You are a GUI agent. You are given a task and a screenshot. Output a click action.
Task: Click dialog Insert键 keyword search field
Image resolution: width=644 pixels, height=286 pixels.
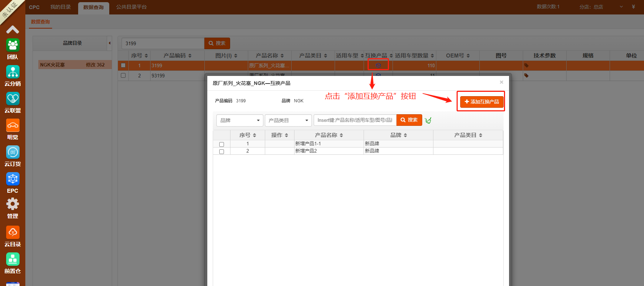[x=355, y=120]
